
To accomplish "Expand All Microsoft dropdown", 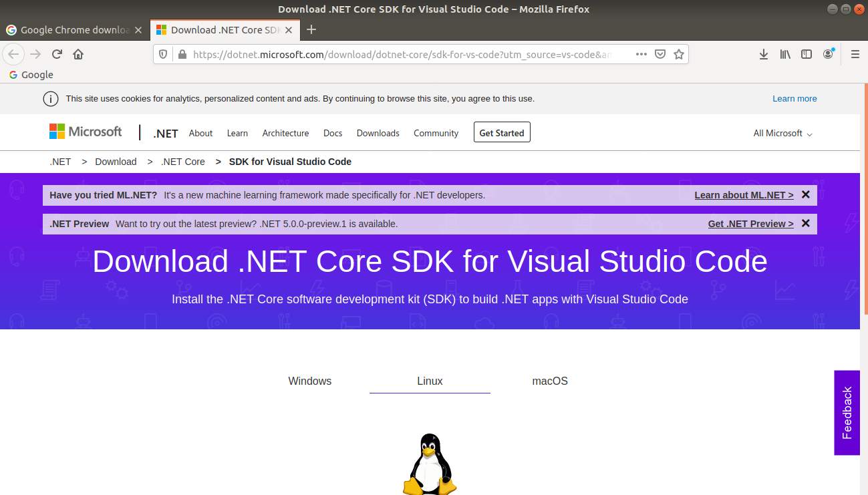I will (x=782, y=133).
